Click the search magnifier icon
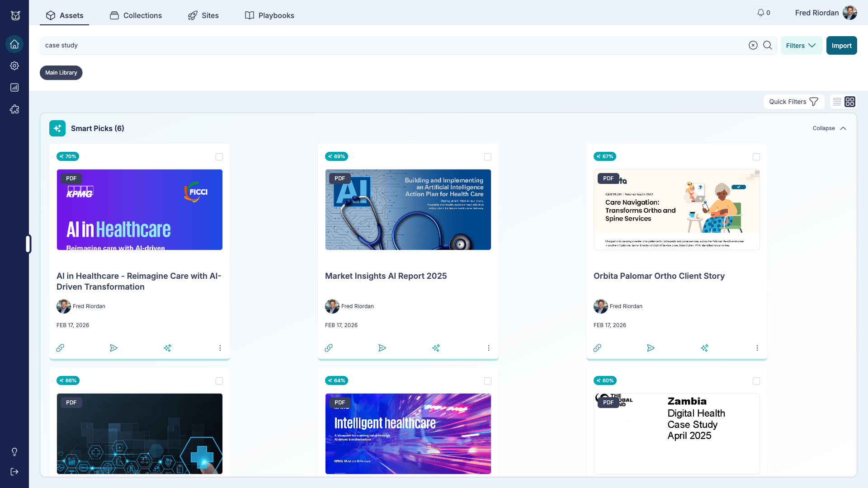 pyautogui.click(x=767, y=45)
